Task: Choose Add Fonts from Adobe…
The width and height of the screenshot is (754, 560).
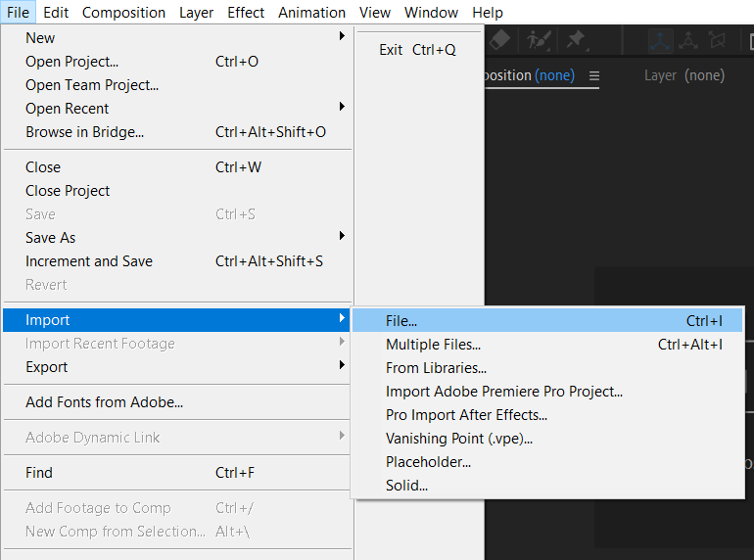Action: [x=104, y=401]
